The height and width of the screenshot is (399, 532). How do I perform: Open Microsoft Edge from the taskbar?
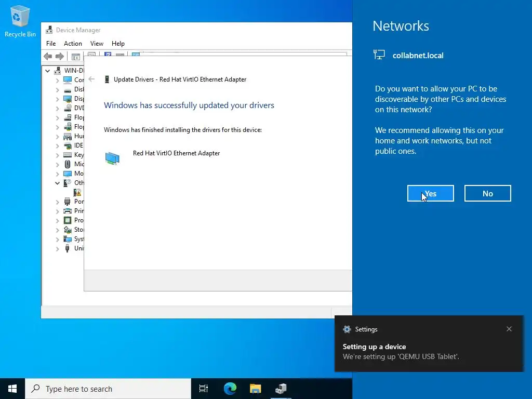coord(230,389)
